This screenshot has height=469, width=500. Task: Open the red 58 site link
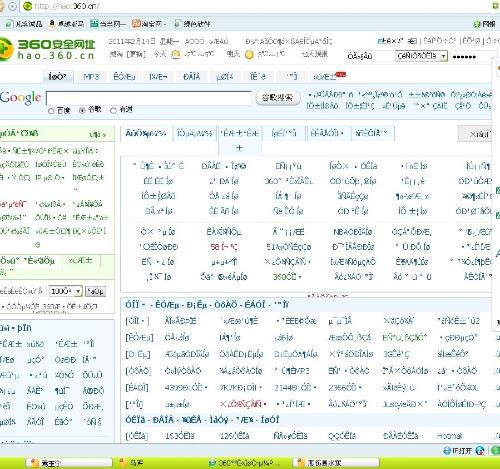(x=224, y=247)
